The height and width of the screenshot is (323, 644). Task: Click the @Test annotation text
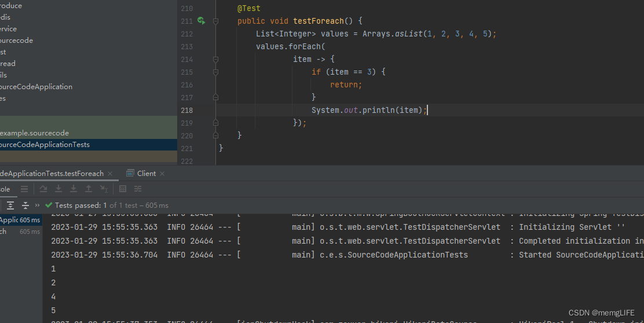click(249, 8)
